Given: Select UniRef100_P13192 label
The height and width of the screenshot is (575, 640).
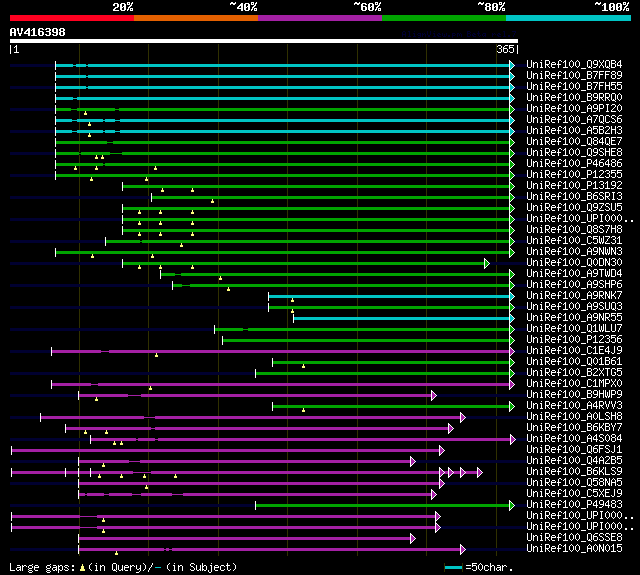Looking at the screenshot, I should (x=574, y=186).
